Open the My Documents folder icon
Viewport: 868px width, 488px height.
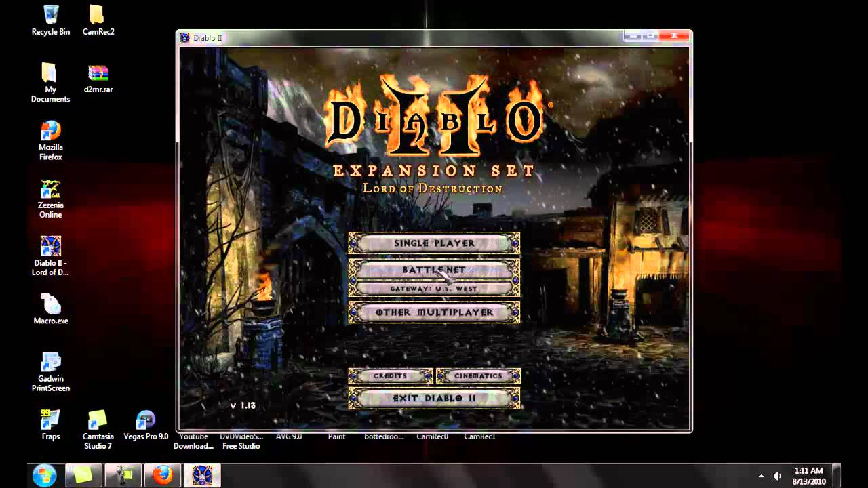(50, 82)
